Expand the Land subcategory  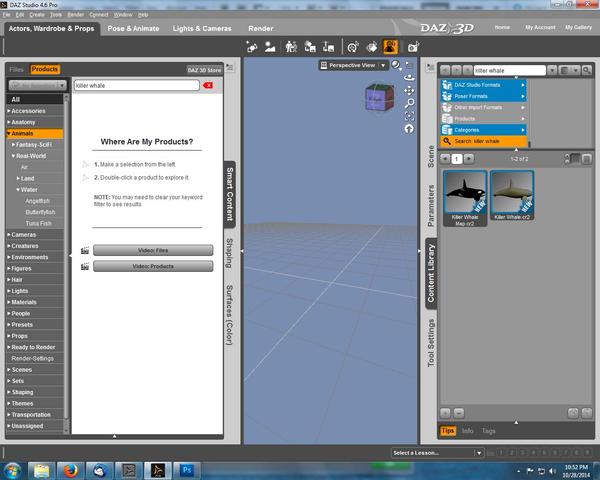pos(18,178)
